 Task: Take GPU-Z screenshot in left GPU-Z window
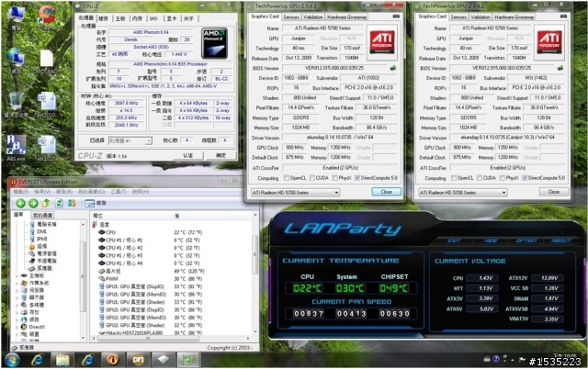pyautogui.click(x=396, y=17)
